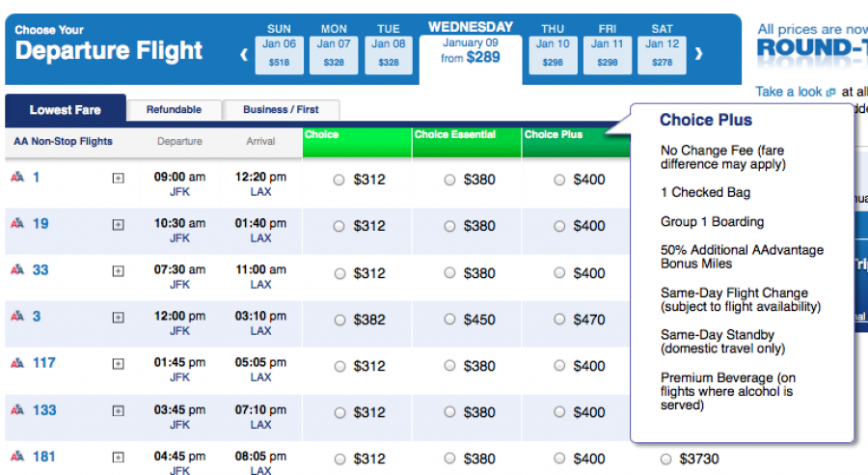
Task: Pick Saturday Jan 12 $278 date
Action: click(662, 53)
